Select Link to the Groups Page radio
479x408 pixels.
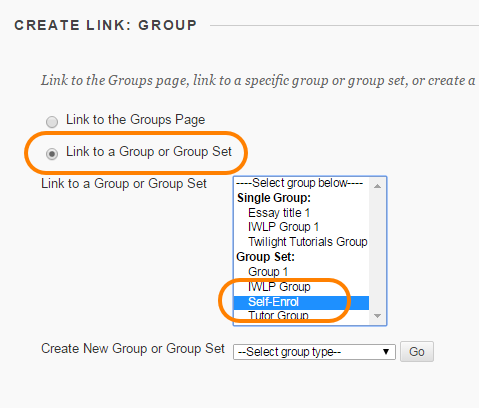(52, 122)
